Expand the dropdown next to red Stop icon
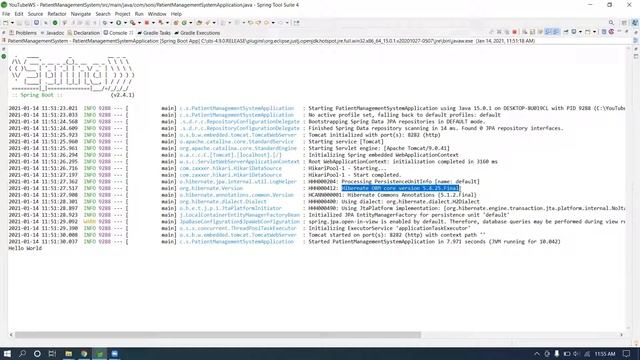 pyautogui.click(x=153, y=23)
